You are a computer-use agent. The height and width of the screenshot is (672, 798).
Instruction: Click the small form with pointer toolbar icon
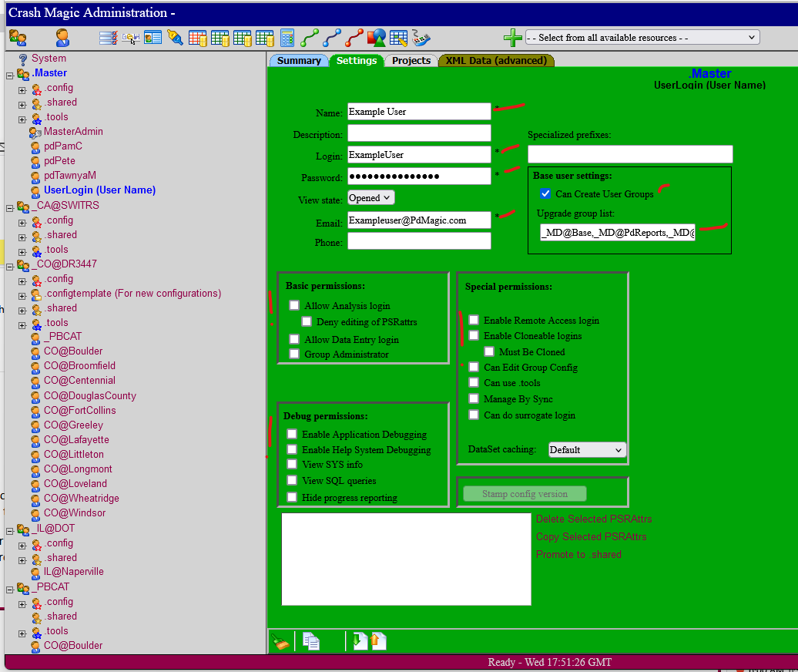pyautogui.click(x=131, y=39)
